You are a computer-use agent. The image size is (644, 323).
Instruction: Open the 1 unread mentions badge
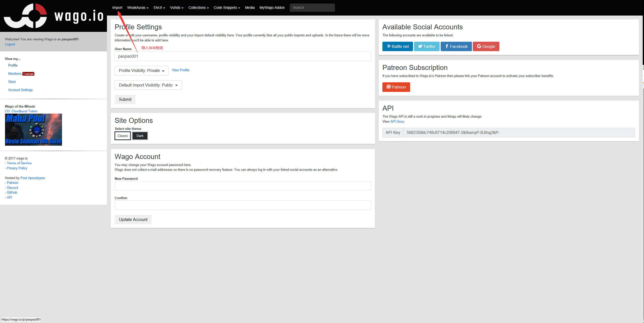coord(28,74)
